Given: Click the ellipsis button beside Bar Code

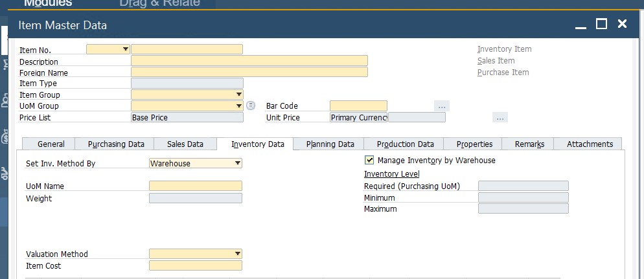Looking at the screenshot, I should coord(442,106).
